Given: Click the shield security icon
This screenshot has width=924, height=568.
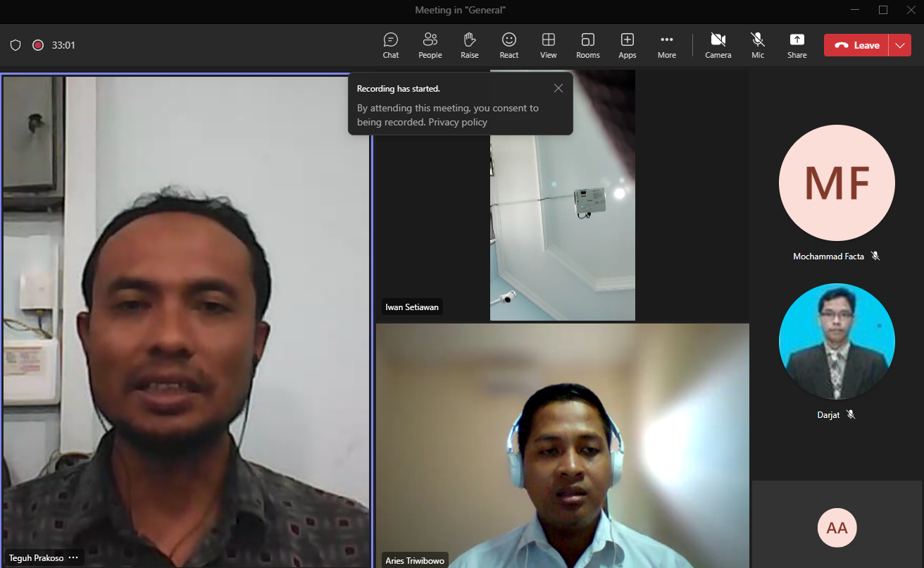Looking at the screenshot, I should [x=15, y=45].
